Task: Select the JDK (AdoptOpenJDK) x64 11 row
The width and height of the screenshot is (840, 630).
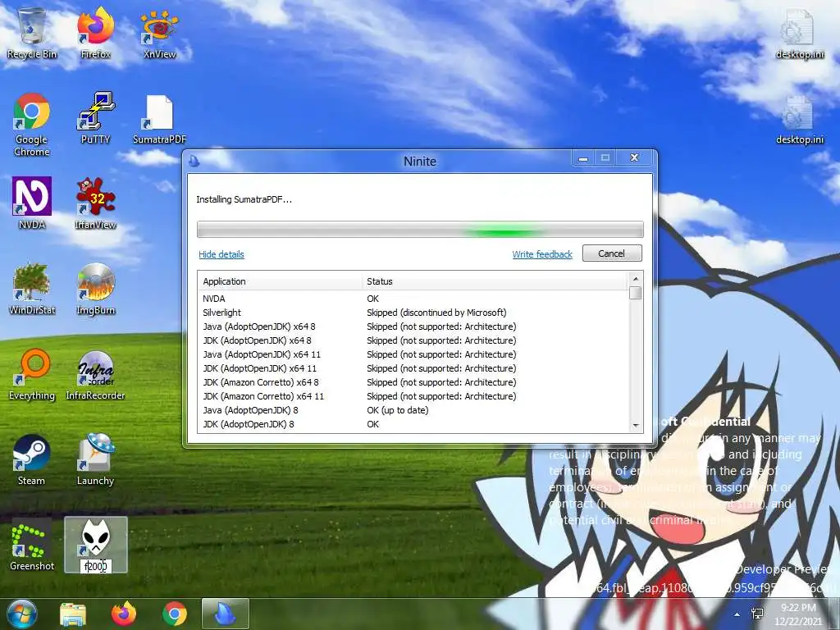Action: 413,368
